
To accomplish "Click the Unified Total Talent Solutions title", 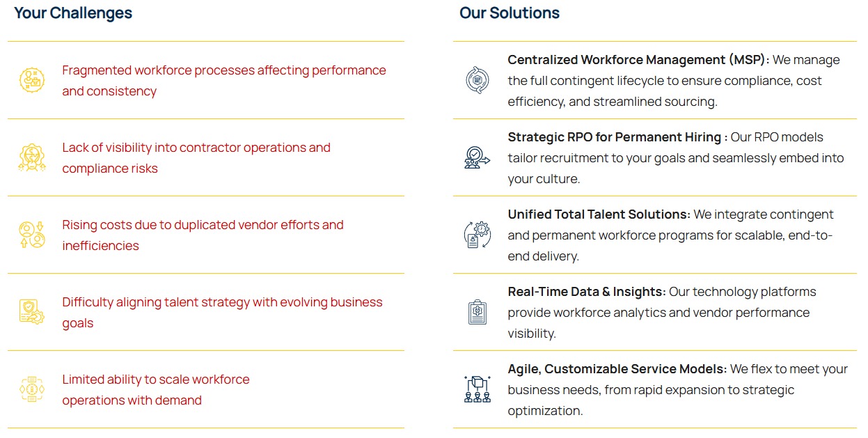I will click(x=599, y=214).
